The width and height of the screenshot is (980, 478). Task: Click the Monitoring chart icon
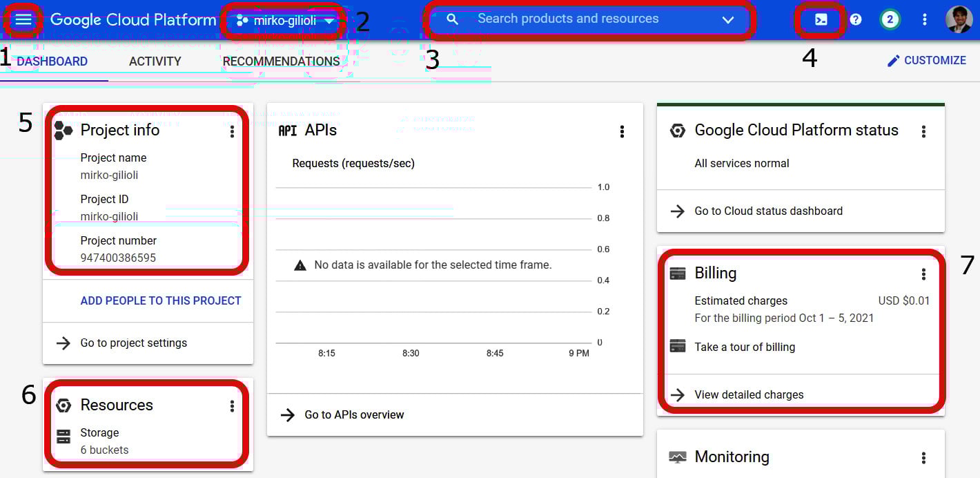click(x=678, y=457)
